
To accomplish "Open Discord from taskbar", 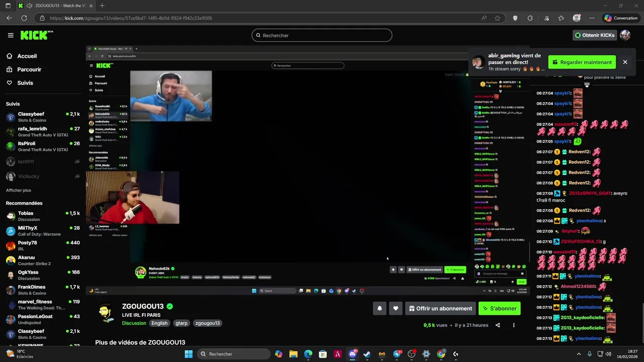I will [352, 354].
